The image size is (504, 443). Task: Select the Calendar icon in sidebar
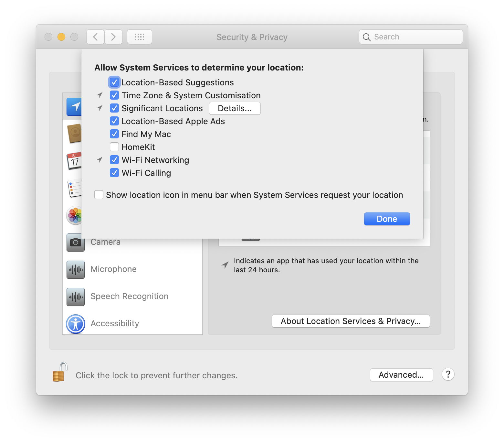click(74, 161)
